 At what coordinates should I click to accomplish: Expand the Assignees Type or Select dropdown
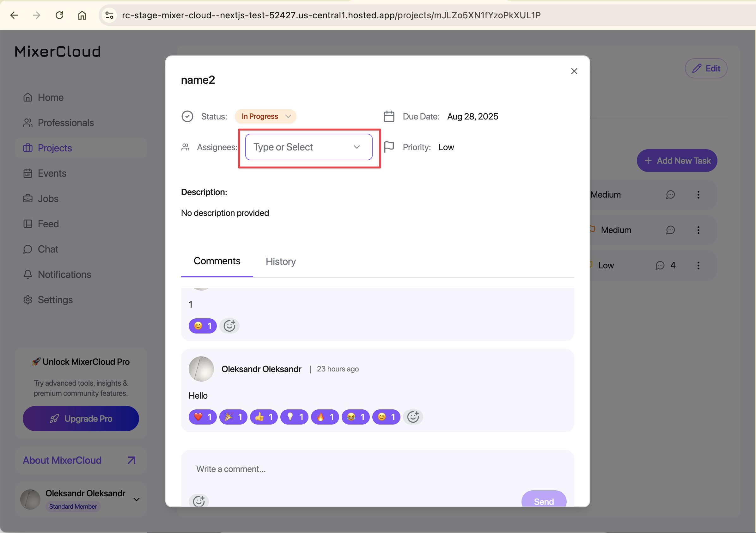[x=308, y=147]
